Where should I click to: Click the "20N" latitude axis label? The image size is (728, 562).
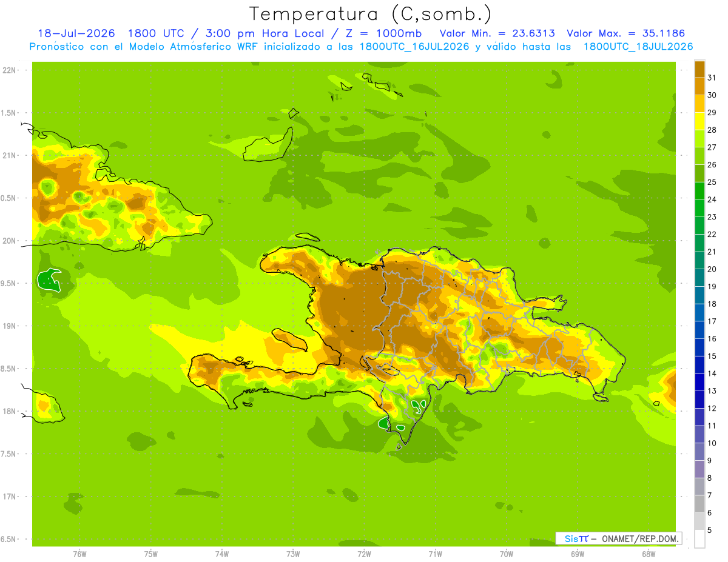coord(8,241)
